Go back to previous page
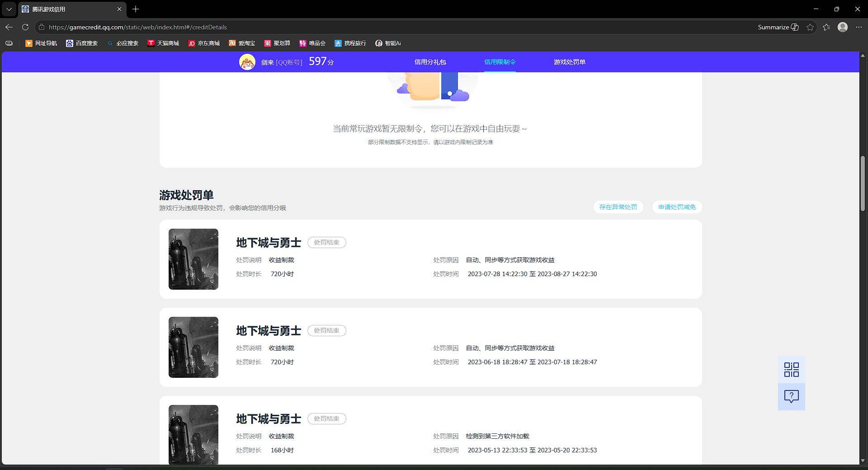 click(x=9, y=27)
